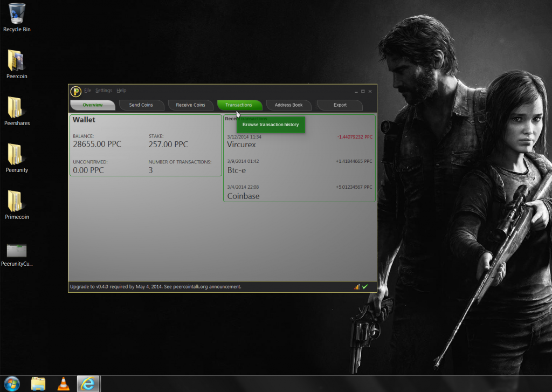The image size is (552, 392).
Task: Select the Peerunity desktop folder
Action: pos(17,158)
